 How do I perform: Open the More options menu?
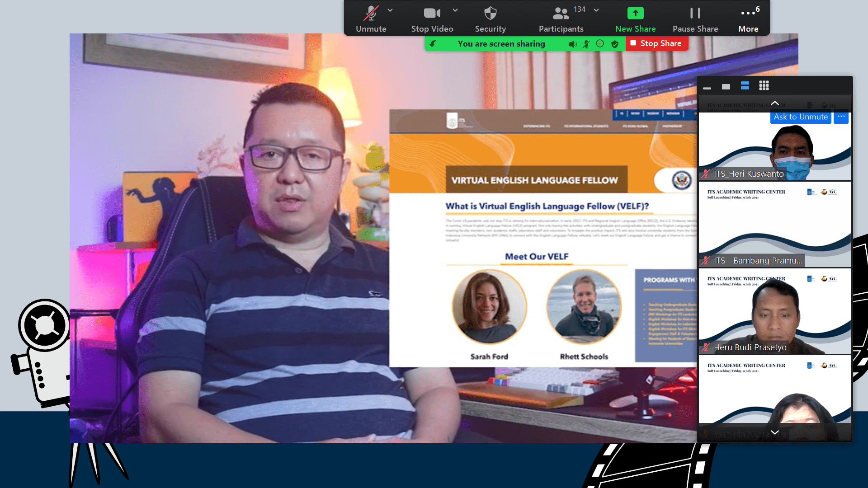(x=748, y=14)
